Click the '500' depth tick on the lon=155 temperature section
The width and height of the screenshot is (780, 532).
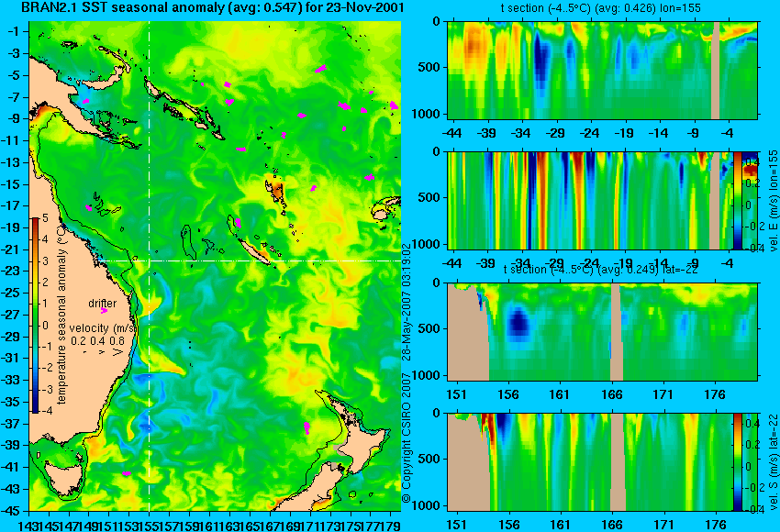tap(429, 68)
